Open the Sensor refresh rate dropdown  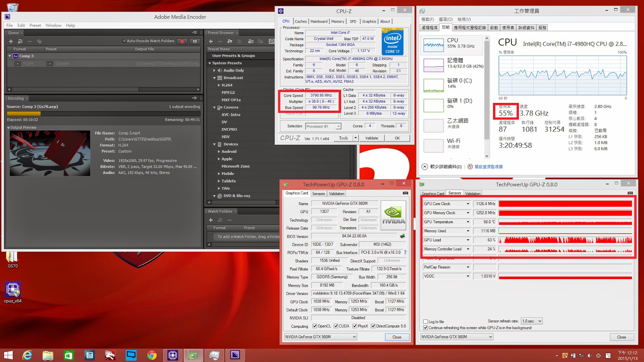coord(532,321)
